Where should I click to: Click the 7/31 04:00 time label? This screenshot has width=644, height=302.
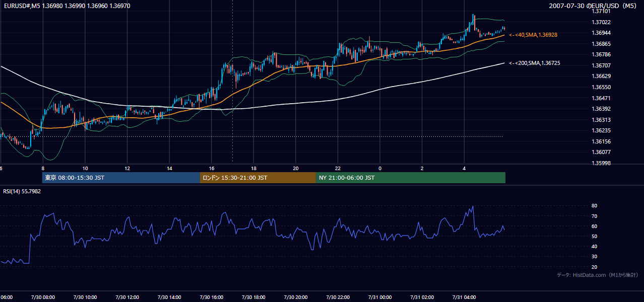[x=464, y=297]
